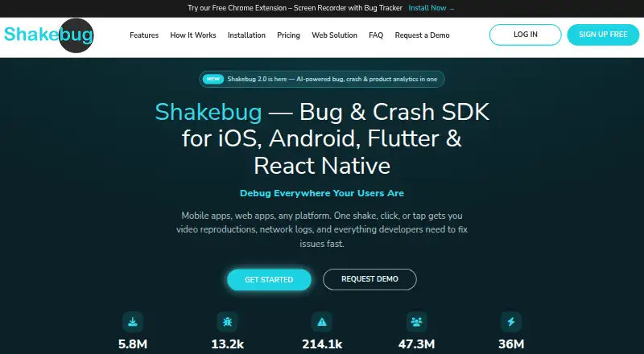Select Web Solution in the navigation
This screenshot has height=354, width=644.
[x=334, y=35]
